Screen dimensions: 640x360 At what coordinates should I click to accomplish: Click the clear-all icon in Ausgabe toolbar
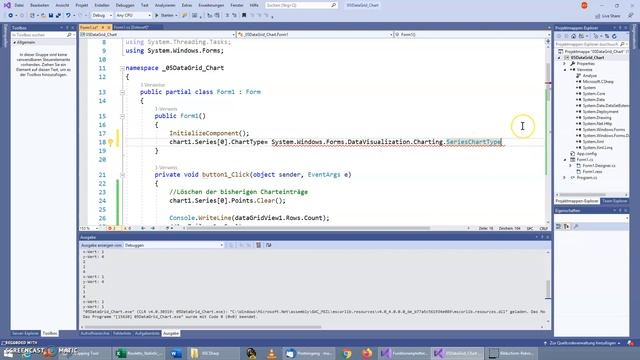[x=258, y=245]
